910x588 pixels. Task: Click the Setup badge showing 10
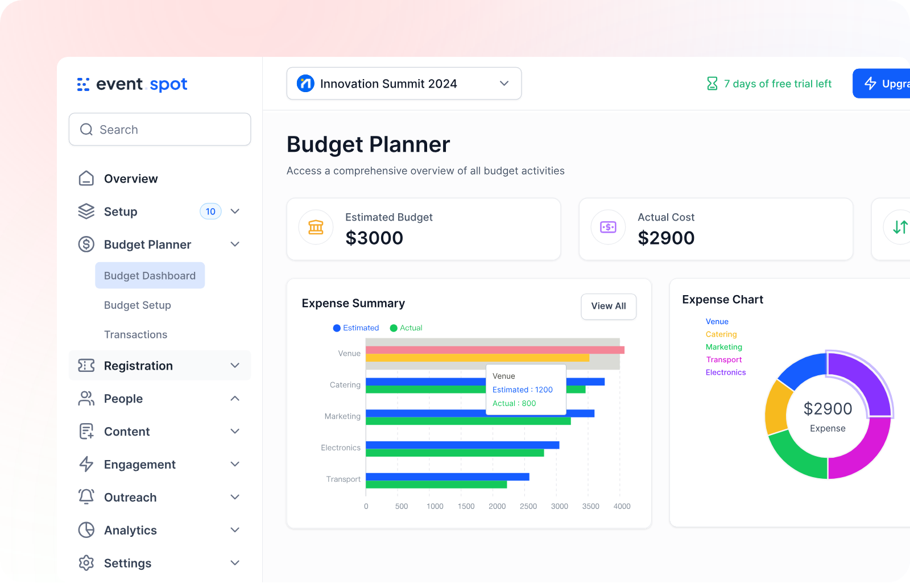(x=210, y=212)
